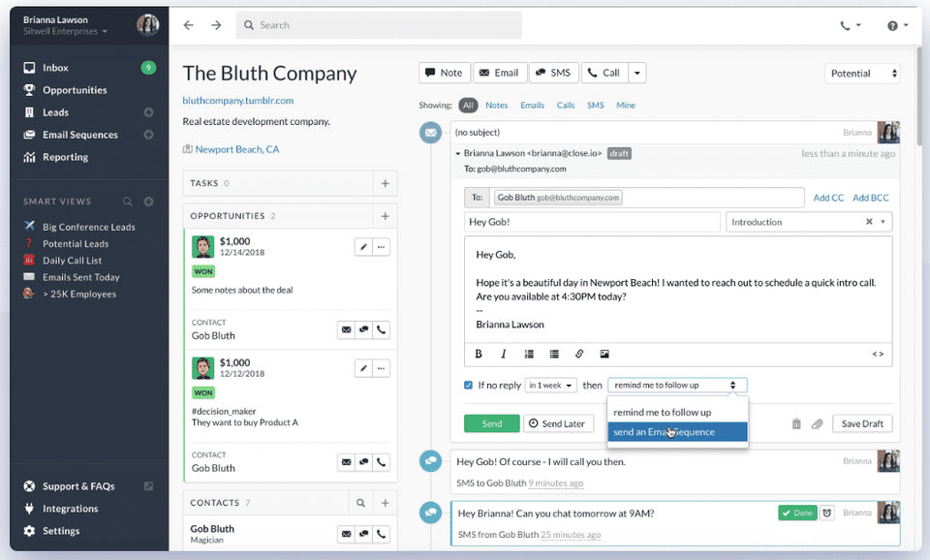Apply italic formatting in email editor
Viewport: 930px width, 560px height.
[504, 354]
